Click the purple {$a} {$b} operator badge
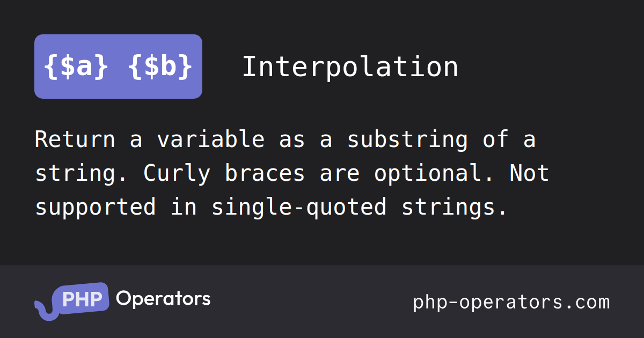 coord(118,67)
